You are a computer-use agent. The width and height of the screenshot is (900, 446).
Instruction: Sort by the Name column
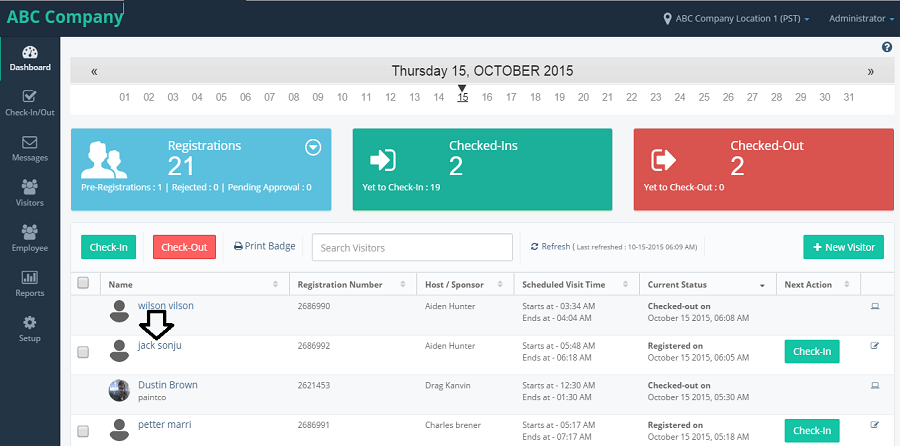coord(195,284)
